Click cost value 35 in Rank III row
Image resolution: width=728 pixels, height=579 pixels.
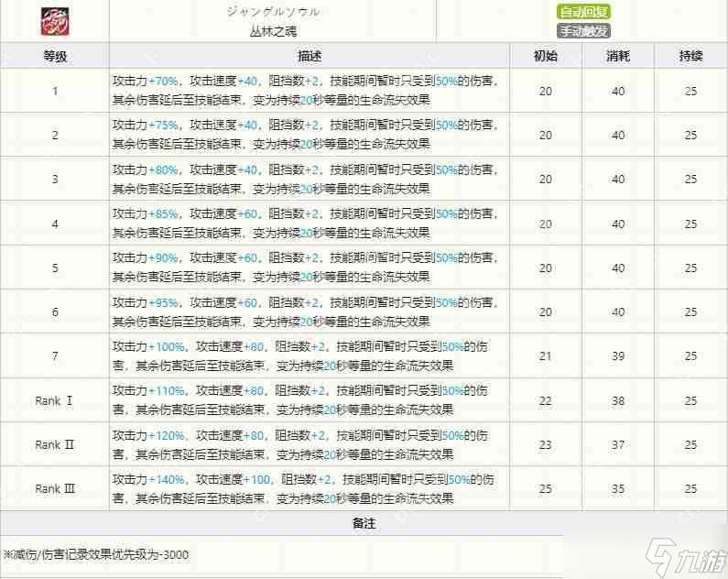tap(618, 489)
